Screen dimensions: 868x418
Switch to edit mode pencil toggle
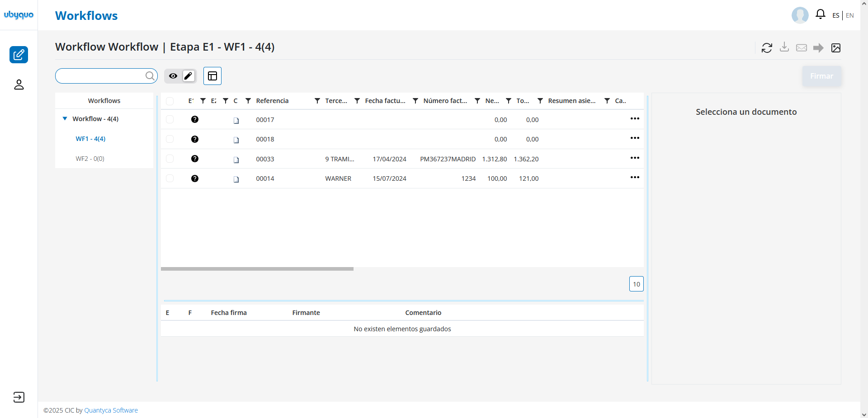click(189, 76)
